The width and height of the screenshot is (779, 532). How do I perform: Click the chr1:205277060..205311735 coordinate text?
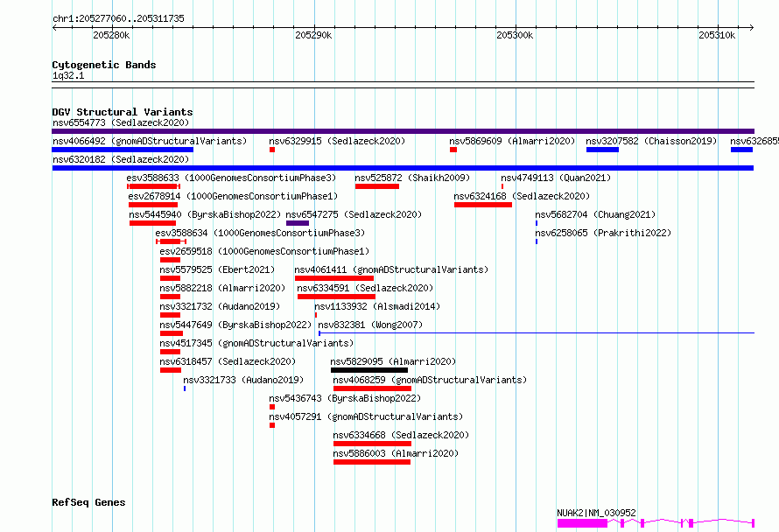tap(118, 19)
